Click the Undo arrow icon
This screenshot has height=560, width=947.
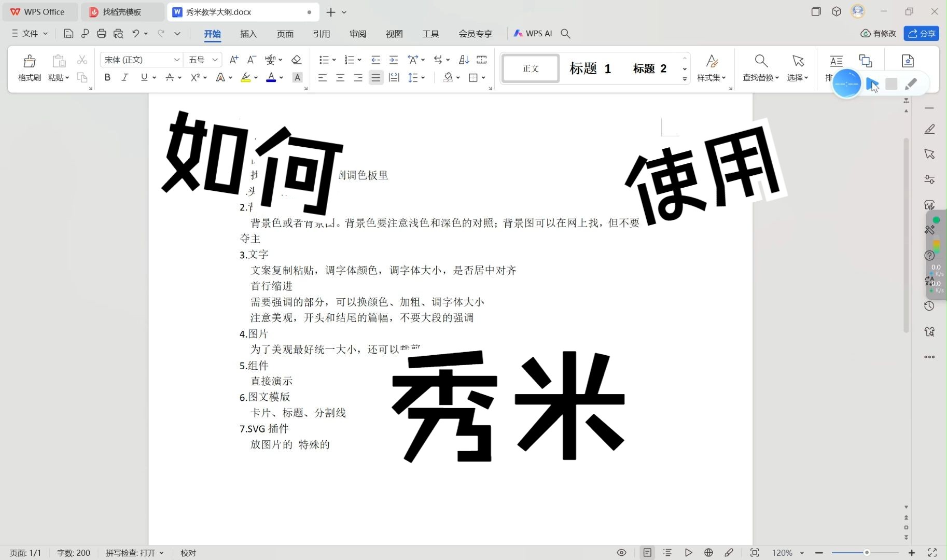tap(136, 34)
